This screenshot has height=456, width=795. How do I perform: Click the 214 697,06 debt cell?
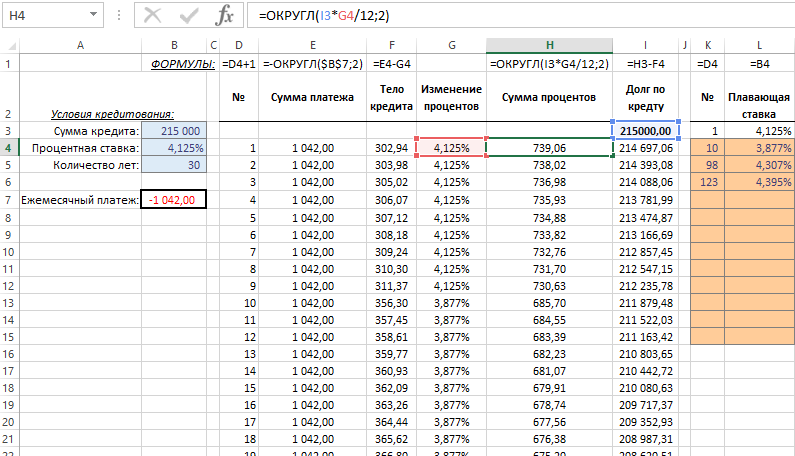point(645,148)
